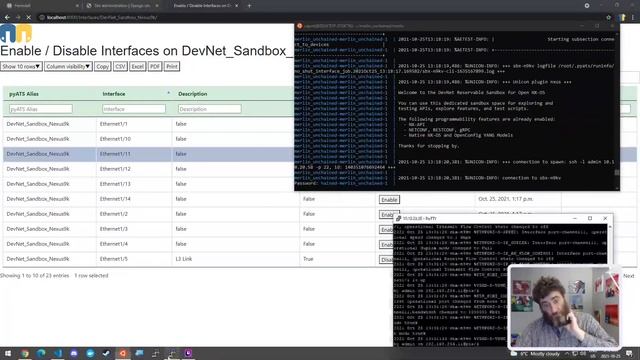
Task: Open Steam from the taskbar
Action: (x=106, y=353)
